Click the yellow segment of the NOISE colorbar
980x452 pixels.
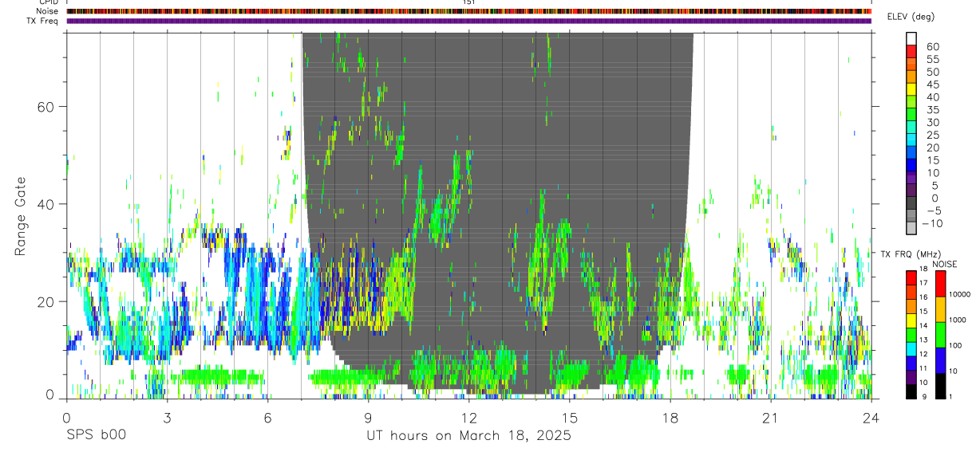click(x=939, y=309)
